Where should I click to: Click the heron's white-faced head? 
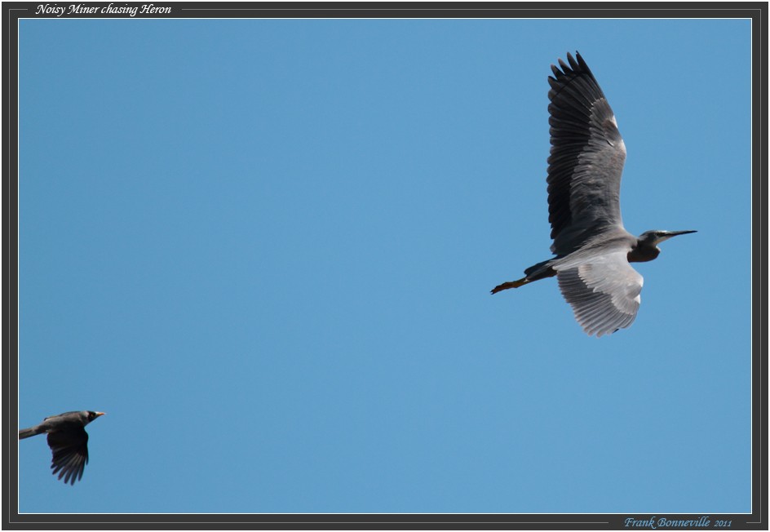pos(651,237)
